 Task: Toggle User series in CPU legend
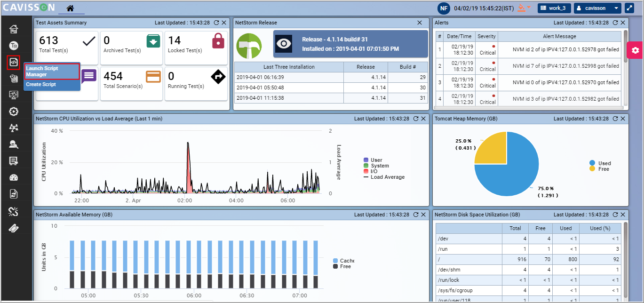[x=373, y=160]
